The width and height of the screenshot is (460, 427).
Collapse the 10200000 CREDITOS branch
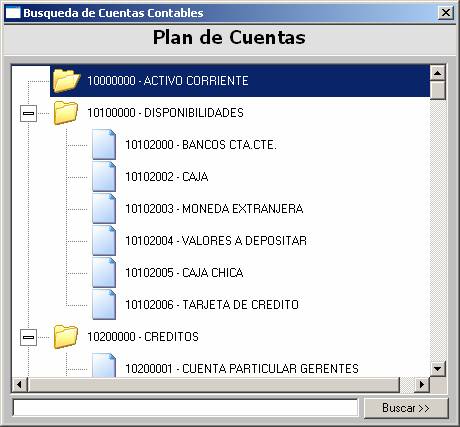28,337
